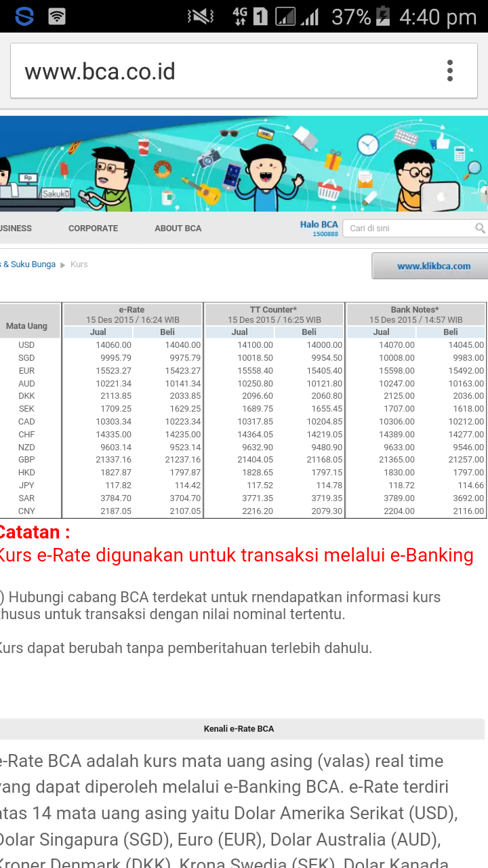The height and width of the screenshot is (868, 488).
Task: Tap the battery 37% indicator icon
Action: click(x=383, y=16)
